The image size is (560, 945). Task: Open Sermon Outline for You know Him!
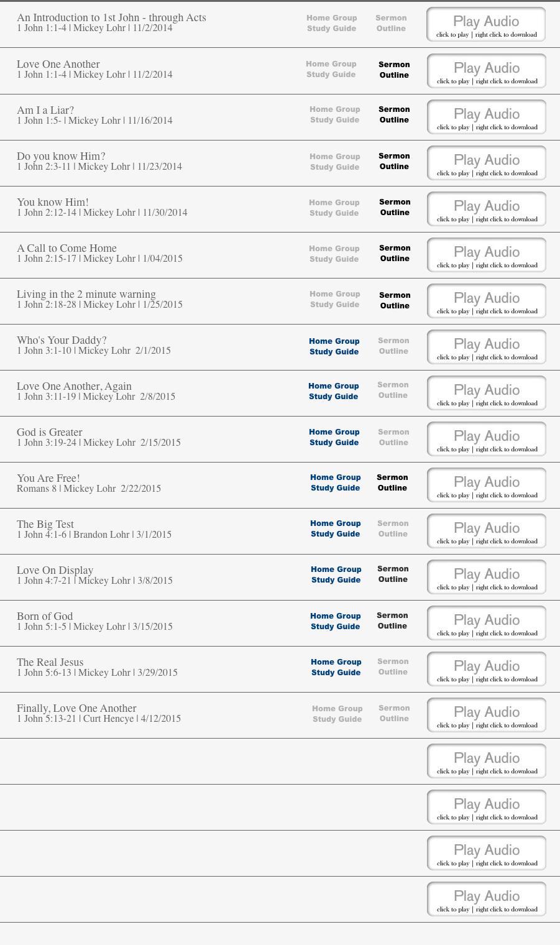tap(395, 207)
